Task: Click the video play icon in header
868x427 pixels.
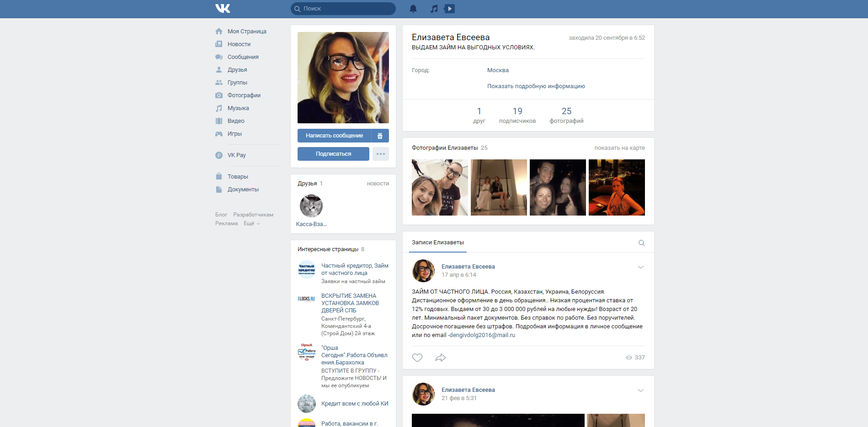Action: coord(450,9)
